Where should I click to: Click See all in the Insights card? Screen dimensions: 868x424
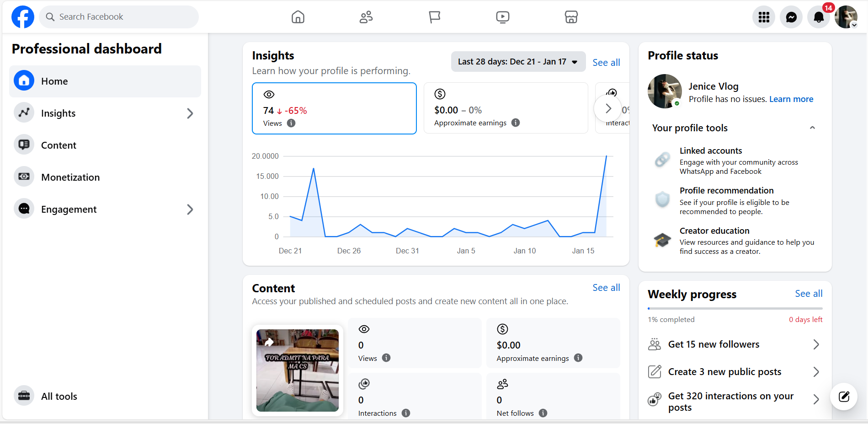coord(606,63)
